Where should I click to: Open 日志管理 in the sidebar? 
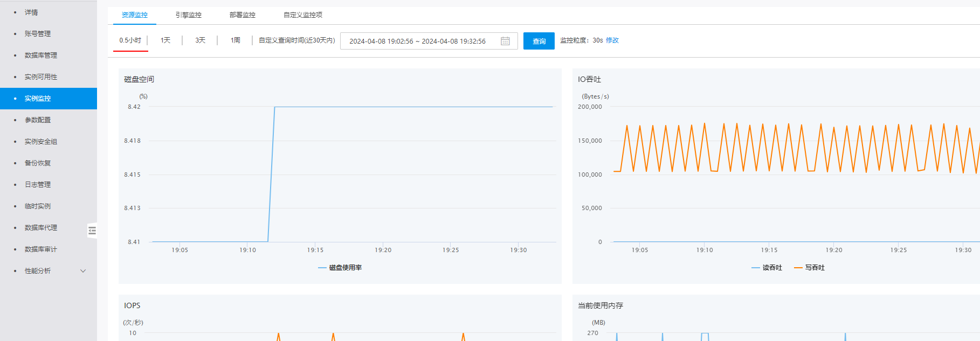(38, 185)
